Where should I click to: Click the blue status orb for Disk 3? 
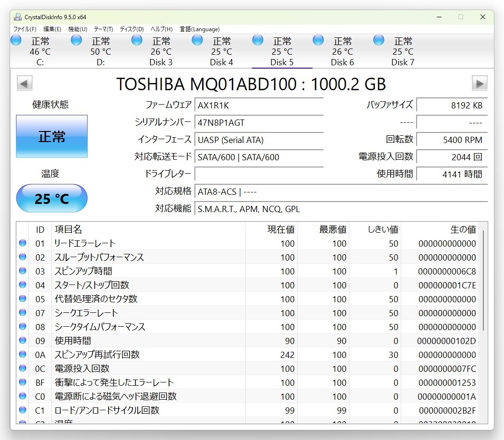[x=137, y=40]
